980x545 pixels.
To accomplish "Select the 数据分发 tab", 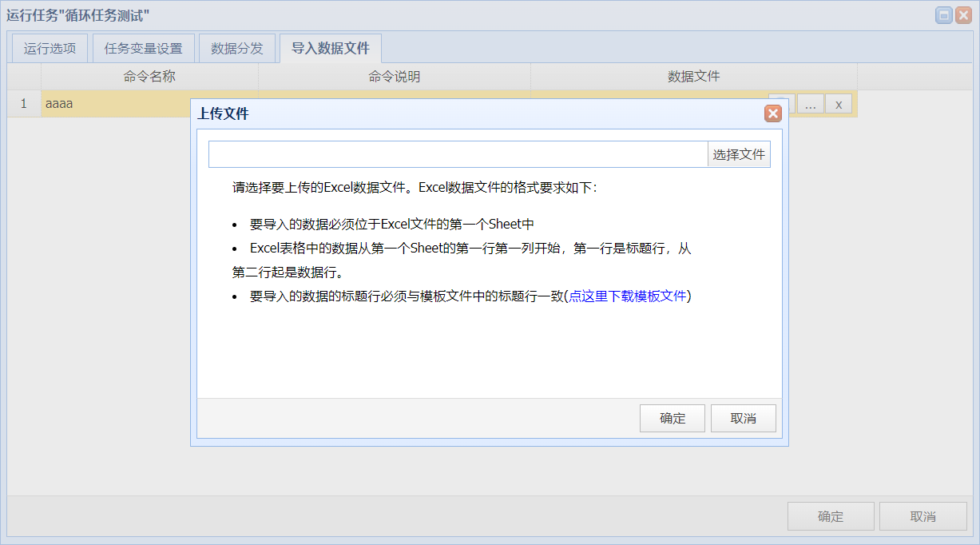I will pyautogui.click(x=237, y=48).
